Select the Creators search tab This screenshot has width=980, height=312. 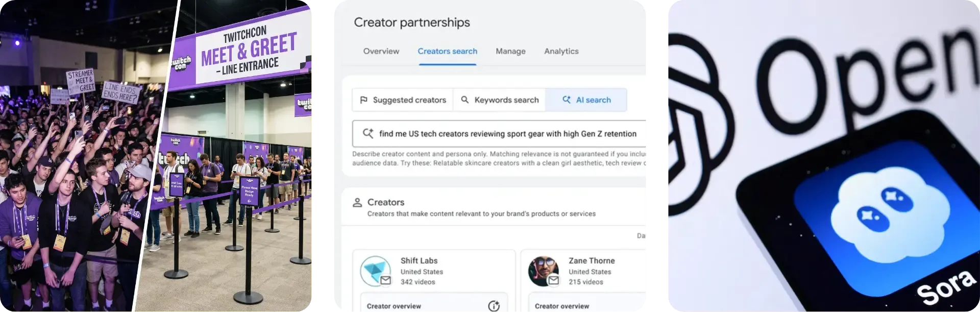pyautogui.click(x=447, y=51)
